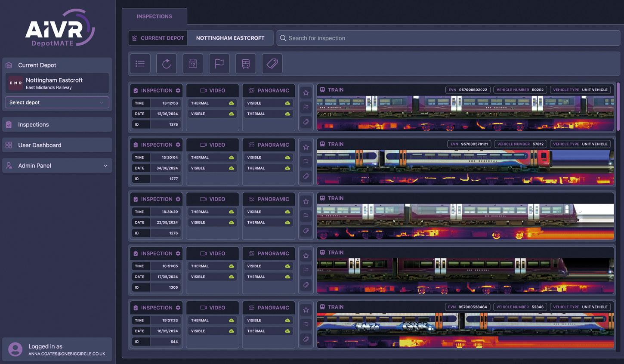The height and width of the screenshot is (364, 624).
Task: Download visible panoramic for inspection 644
Action: click(x=287, y=321)
